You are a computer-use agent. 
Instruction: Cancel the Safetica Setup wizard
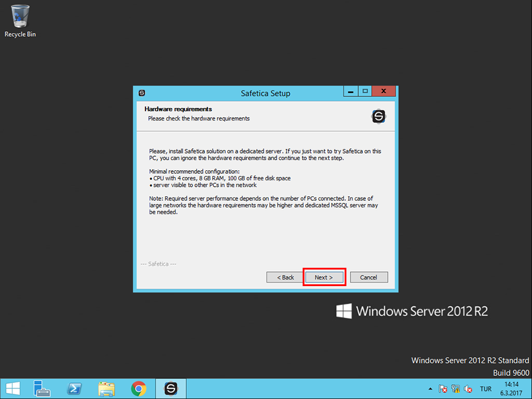point(369,277)
